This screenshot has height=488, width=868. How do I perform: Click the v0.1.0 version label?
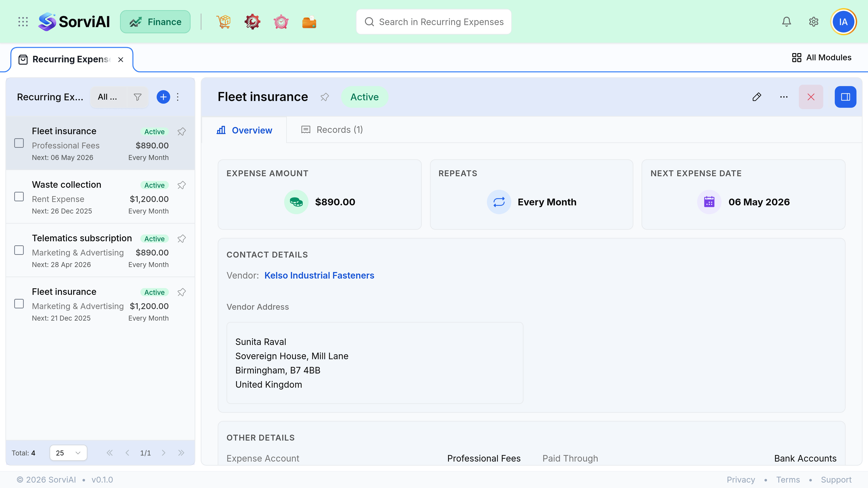pyautogui.click(x=102, y=480)
